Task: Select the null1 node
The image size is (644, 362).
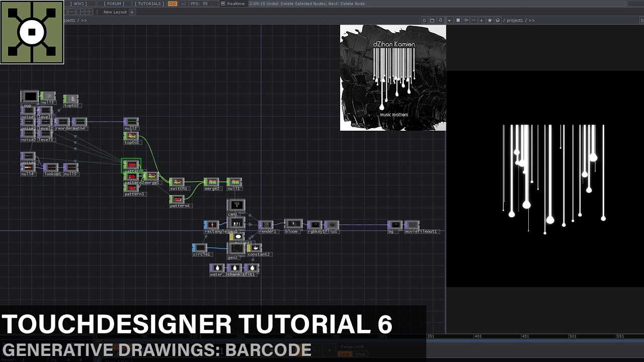Action: (234, 182)
